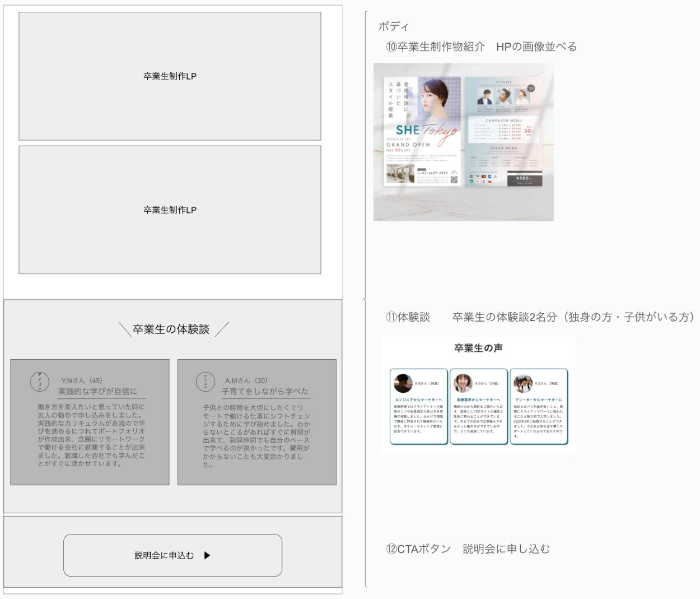
Task: Click A.Oさん's avatar photo
Action: click(463, 383)
